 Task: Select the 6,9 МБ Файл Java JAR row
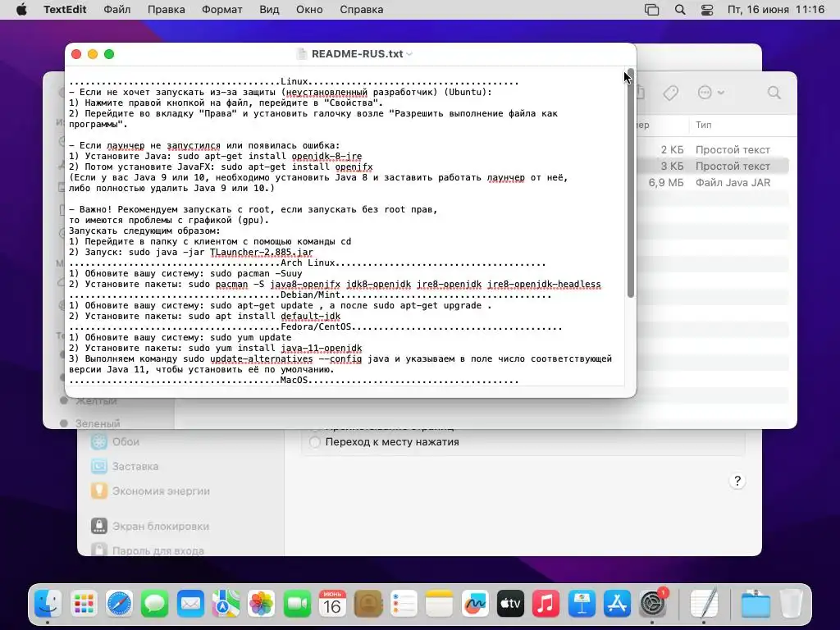pyautogui.click(x=713, y=183)
